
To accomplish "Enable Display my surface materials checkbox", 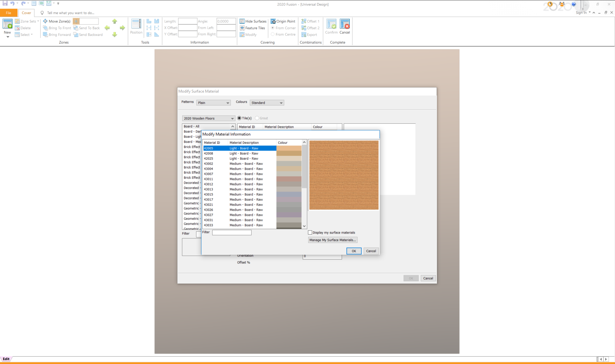I will click(x=310, y=233).
